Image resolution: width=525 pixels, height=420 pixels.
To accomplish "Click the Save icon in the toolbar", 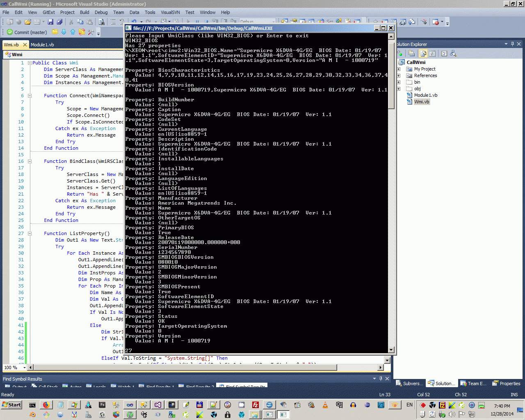I will pyautogui.click(x=50, y=22).
